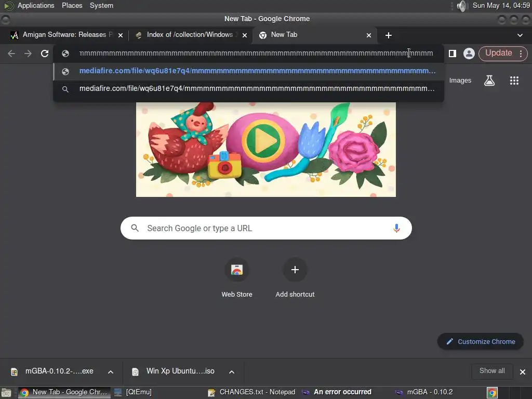
Task: Open the Search Labs flask icon
Action: tap(489, 81)
